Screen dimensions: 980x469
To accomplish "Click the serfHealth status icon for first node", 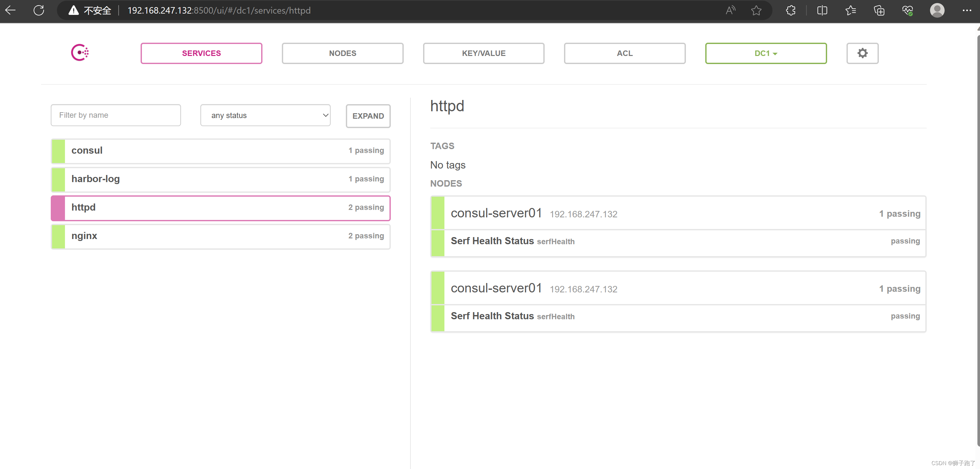I will pos(438,241).
